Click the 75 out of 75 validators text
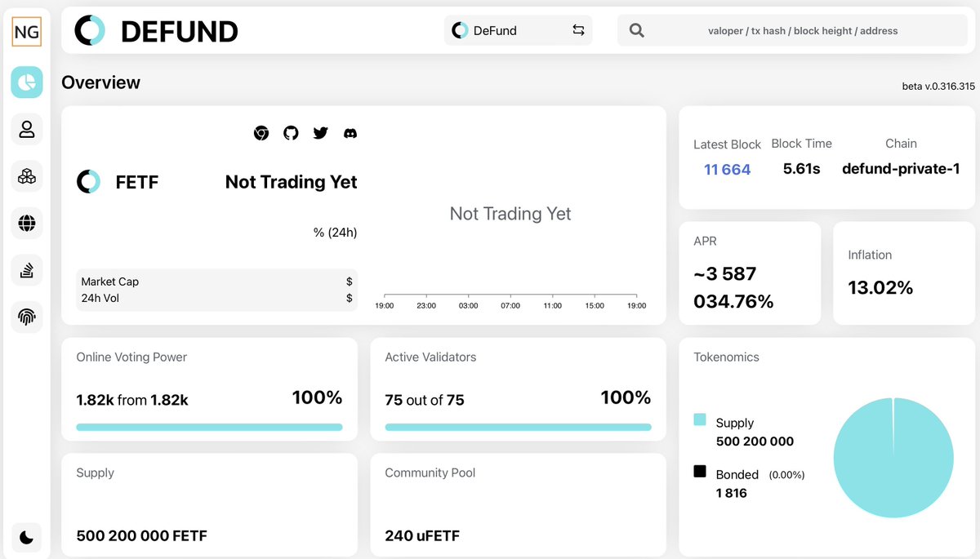This screenshot has height=559, width=980. click(x=425, y=400)
